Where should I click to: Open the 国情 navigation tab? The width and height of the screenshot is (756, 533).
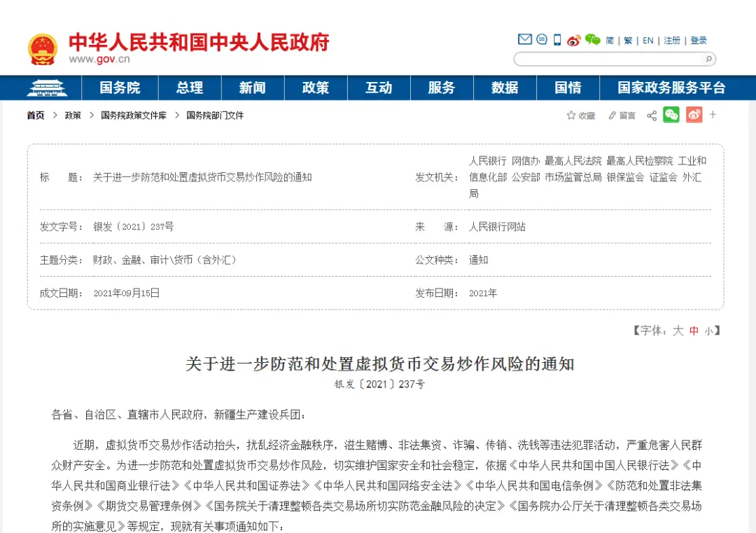pos(568,88)
